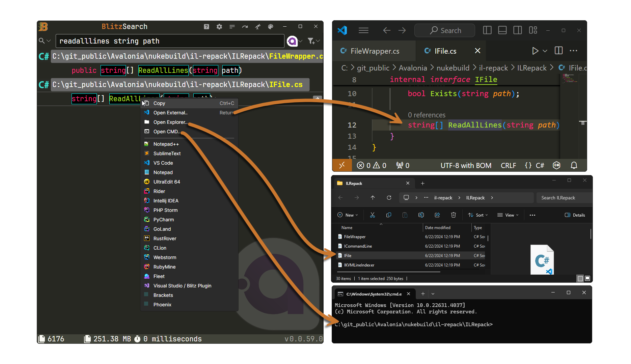631x364 pixels.
Task: Open the purple scope selector icon dropdown
Action: (295, 41)
